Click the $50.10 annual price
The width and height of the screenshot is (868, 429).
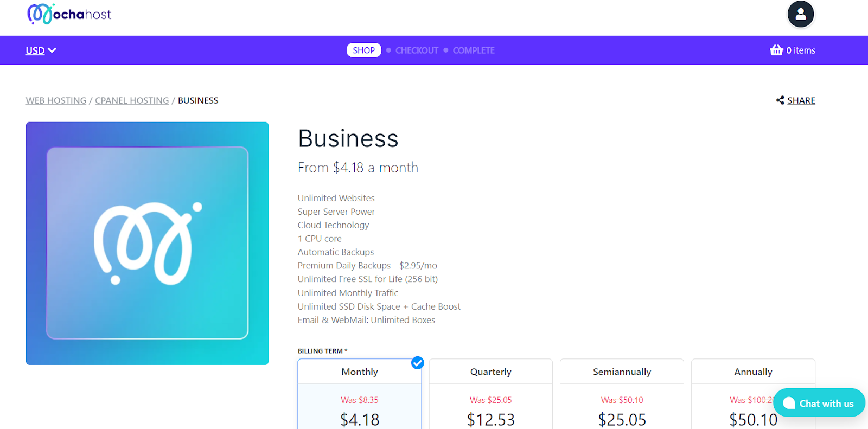[753, 420]
